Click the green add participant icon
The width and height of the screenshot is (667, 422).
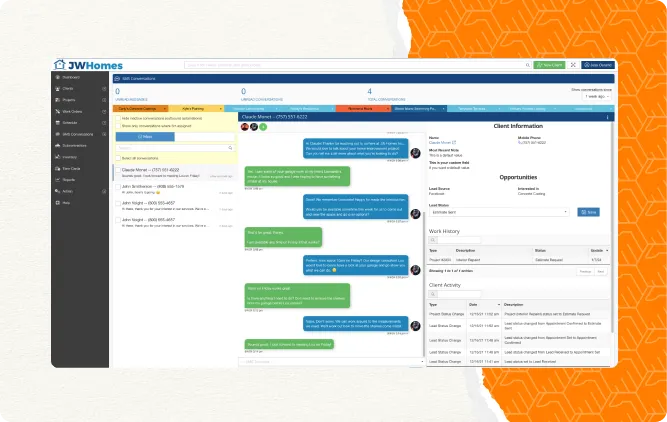coord(263,127)
